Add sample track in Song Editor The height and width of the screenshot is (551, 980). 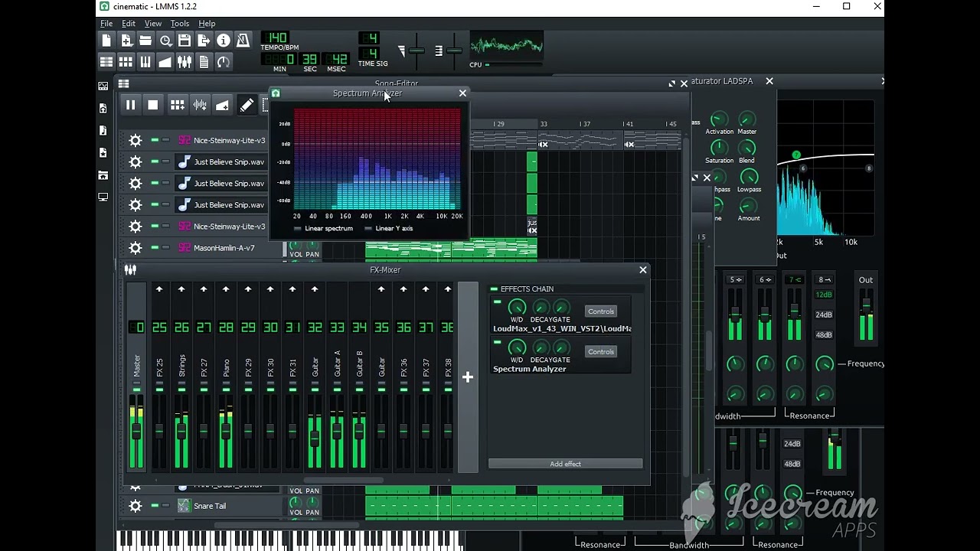coord(200,106)
